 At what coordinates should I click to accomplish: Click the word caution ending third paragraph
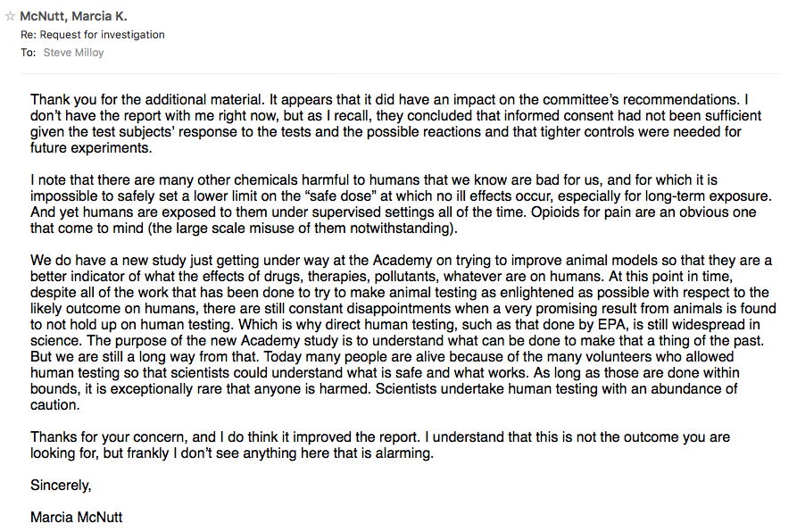(55, 405)
